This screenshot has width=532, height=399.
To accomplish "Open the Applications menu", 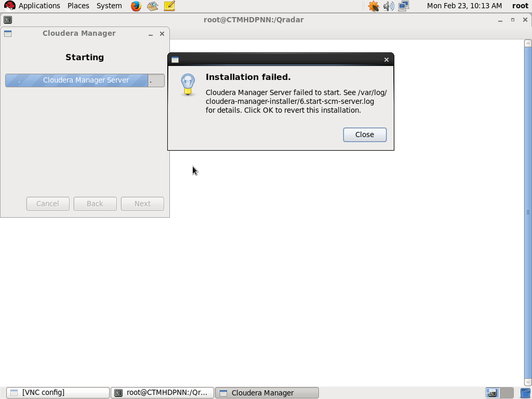I will (x=39, y=6).
